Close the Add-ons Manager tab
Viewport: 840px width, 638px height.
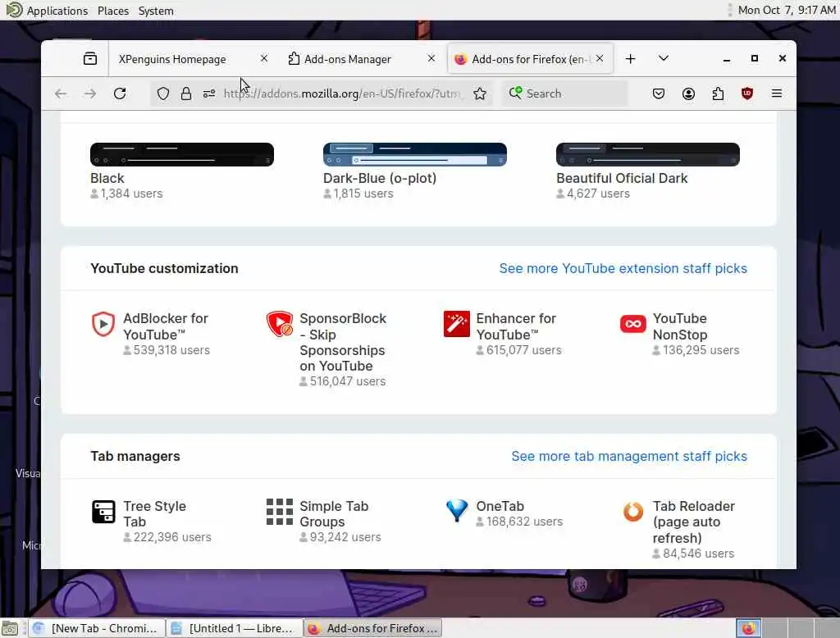pos(431,58)
